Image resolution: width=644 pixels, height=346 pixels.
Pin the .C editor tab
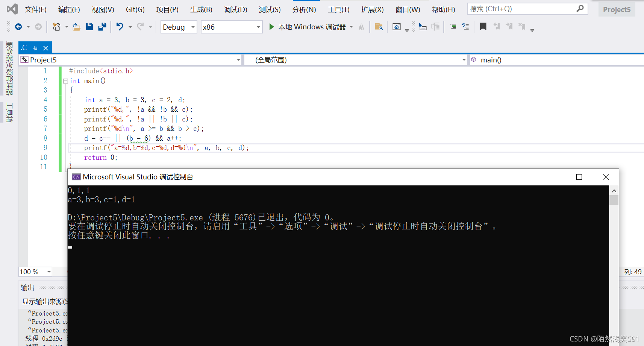35,48
